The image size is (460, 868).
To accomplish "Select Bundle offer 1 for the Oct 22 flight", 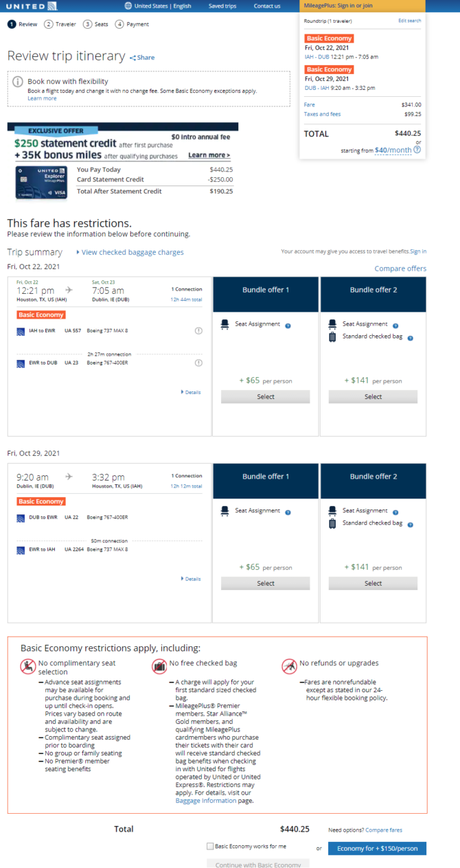I will tap(265, 396).
